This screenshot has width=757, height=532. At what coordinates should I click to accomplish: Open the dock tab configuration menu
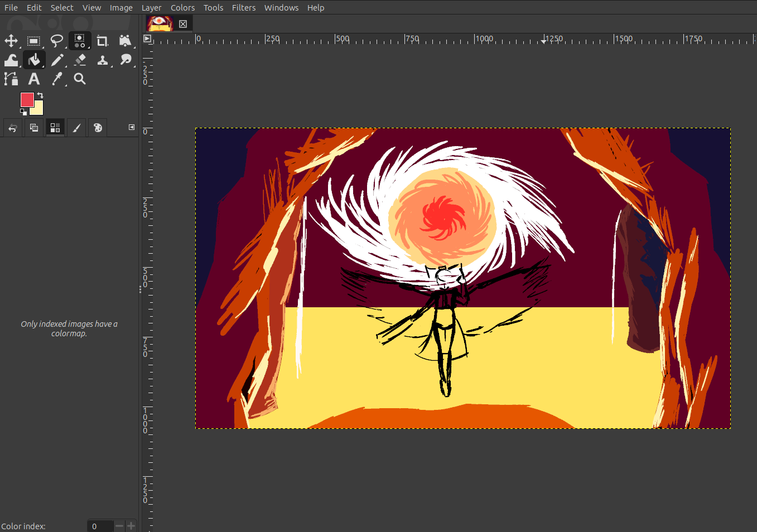[132, 127]
